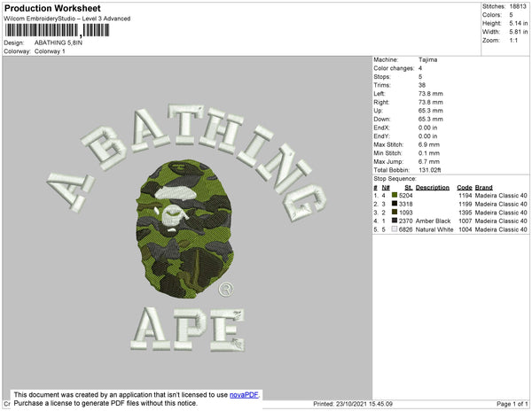Click the stitches value 18813
This screenshot has height=411, width=532.
tap(518, 6)
